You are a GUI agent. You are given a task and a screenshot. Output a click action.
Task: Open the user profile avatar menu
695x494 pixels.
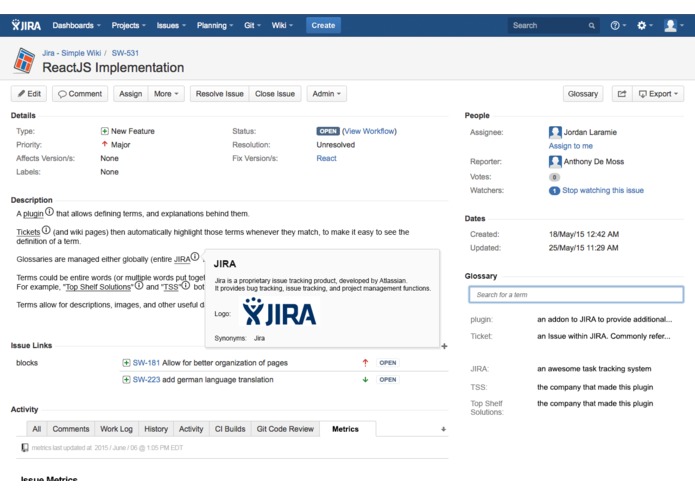pos(673,25)
